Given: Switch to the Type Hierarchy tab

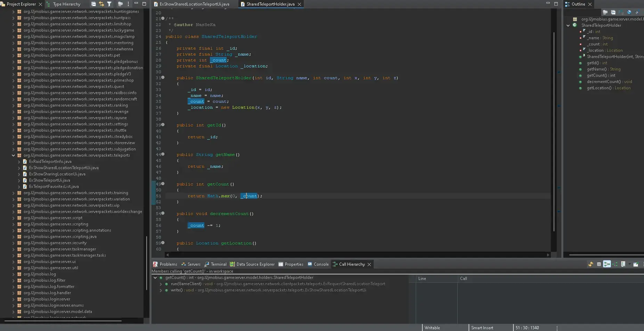Looking at the screenshot, I should tap(64, 4).
